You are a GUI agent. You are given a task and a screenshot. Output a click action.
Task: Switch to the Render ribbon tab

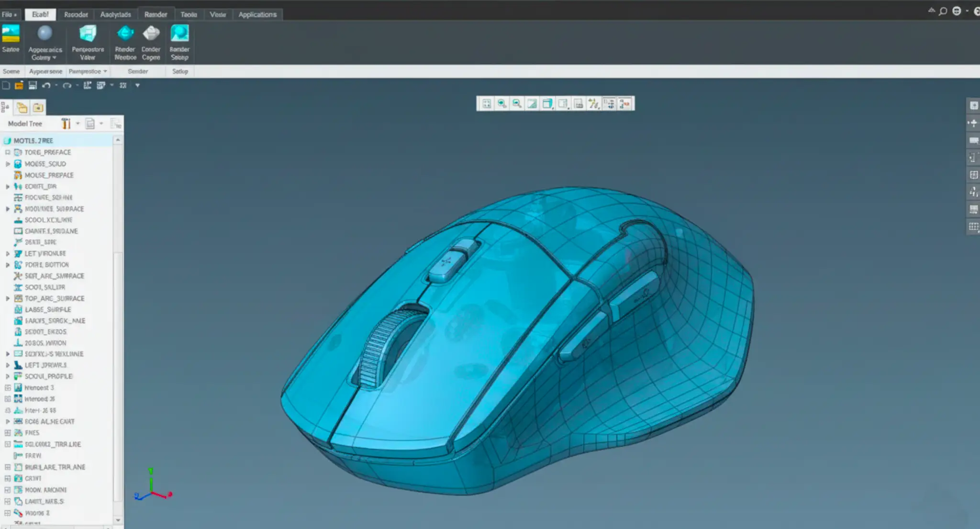156,14
